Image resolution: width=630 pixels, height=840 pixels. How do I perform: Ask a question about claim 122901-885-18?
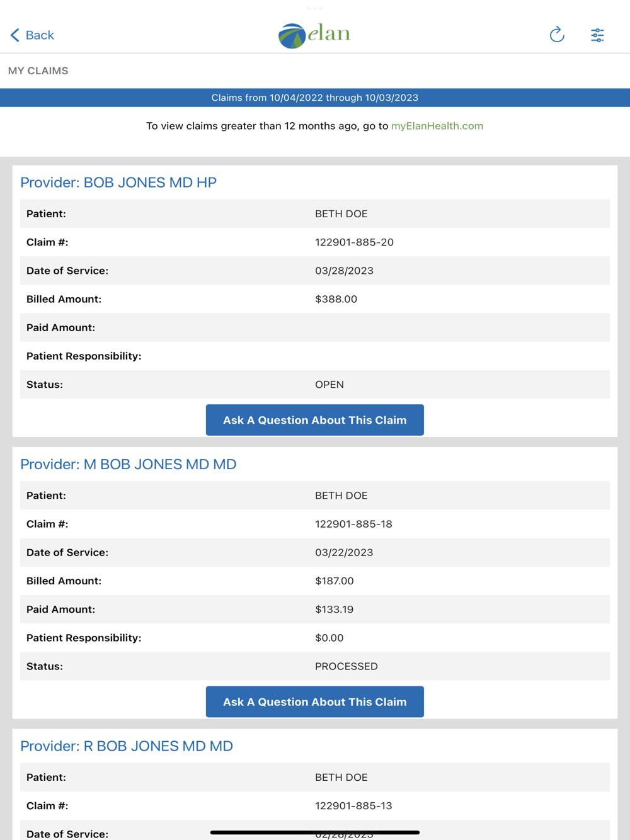315,701
